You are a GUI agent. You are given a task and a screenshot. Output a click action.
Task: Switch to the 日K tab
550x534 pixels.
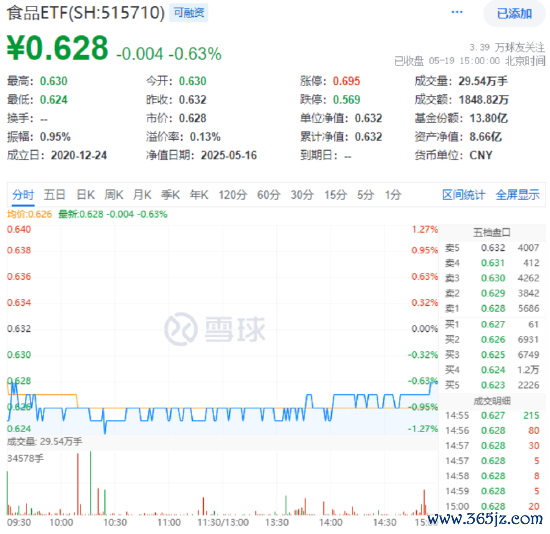pos(86,195)
